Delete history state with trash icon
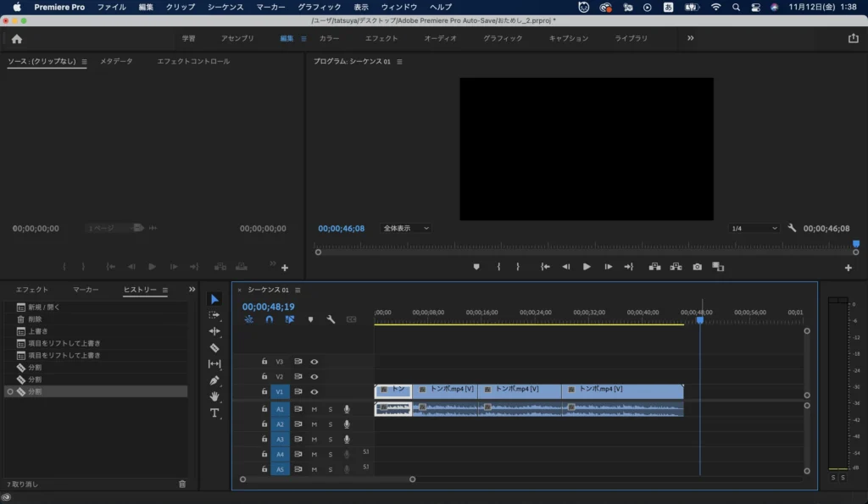 point(181,484)
